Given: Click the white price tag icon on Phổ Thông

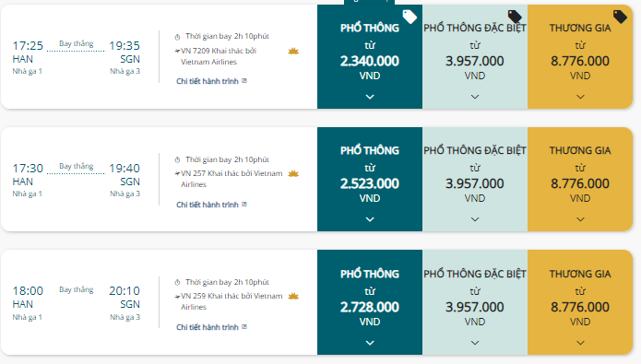Looking at the screenshot, I should point(410,17).
